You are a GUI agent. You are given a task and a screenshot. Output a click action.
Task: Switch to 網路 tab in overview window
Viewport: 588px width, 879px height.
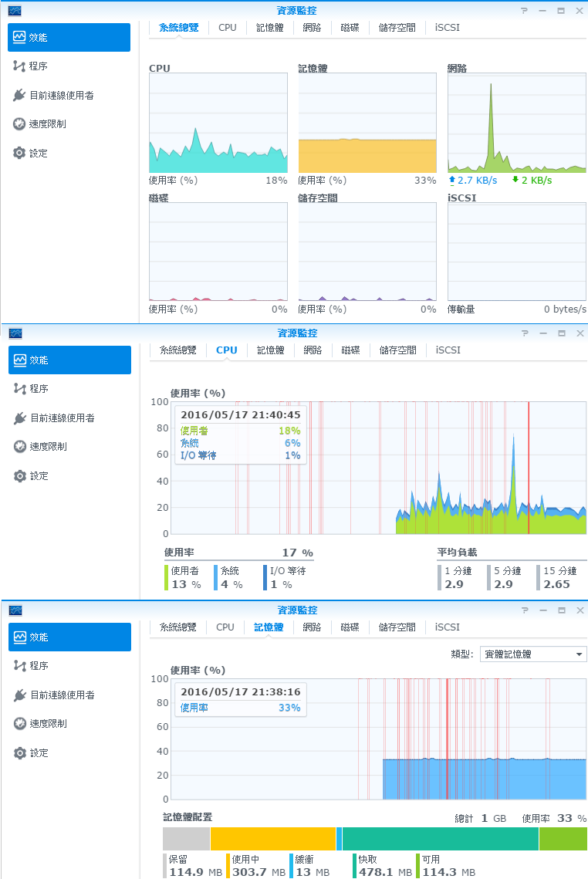(312, 28)
